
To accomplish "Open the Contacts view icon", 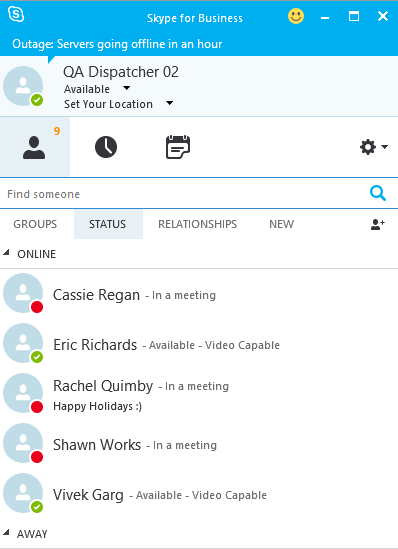I will pyautogui.click(x=34, y=147).
